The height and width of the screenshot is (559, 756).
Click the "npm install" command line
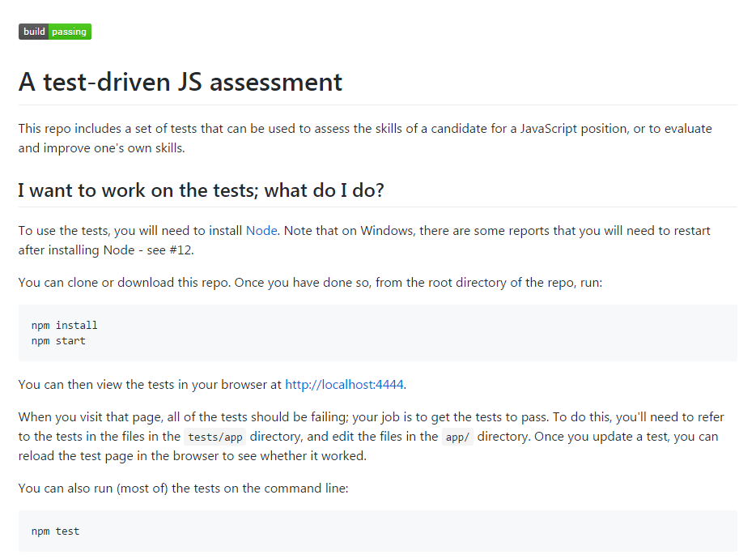tap(65, 326)
